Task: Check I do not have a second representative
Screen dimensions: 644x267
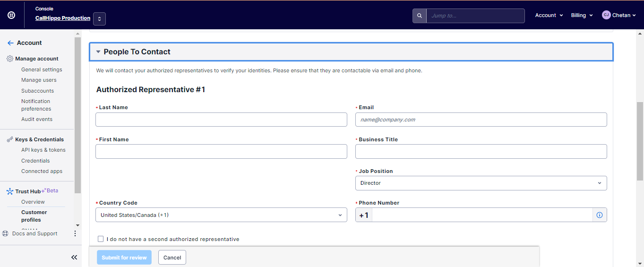Action: [x=101, y=239]
